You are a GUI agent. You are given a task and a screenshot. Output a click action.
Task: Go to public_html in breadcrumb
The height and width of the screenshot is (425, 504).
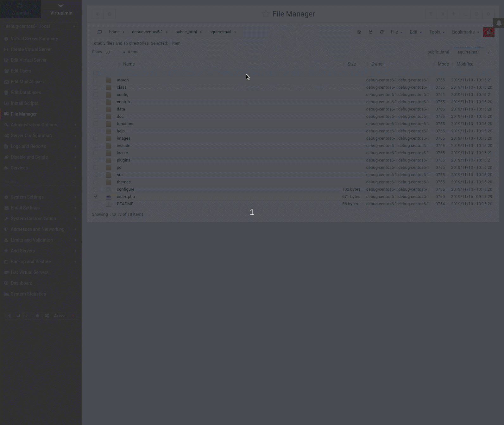click(186, 32)
